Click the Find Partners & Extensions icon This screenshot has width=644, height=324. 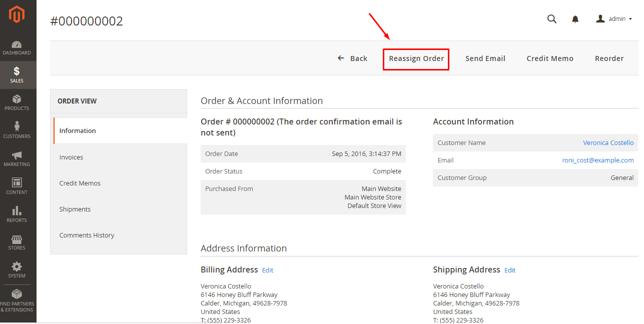point(17,297)
